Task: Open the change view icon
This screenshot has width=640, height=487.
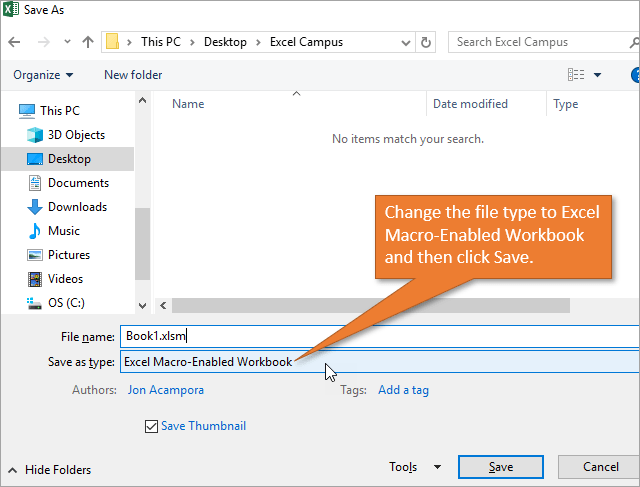Action: point(576,75)
